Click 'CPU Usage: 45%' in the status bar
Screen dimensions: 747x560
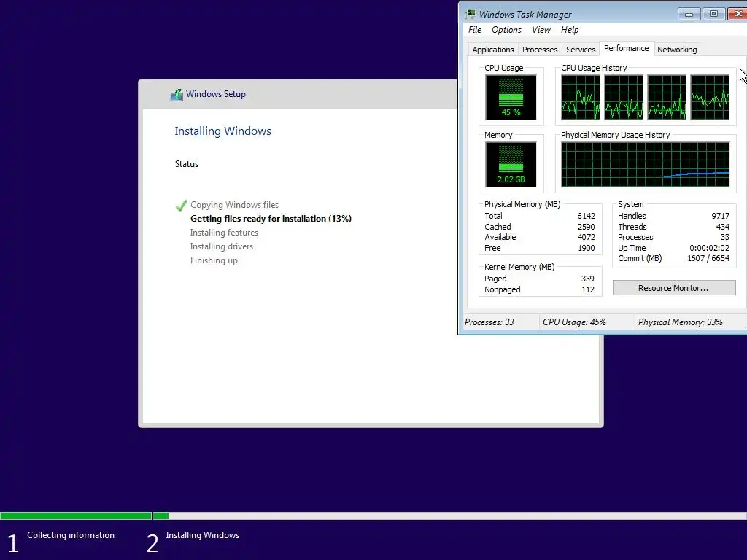574,322
